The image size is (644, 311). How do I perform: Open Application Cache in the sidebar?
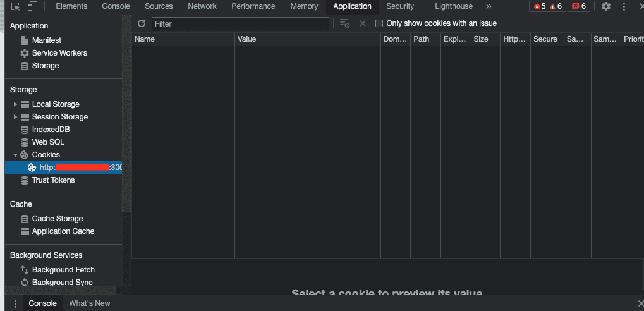click(x=63, y=231)
